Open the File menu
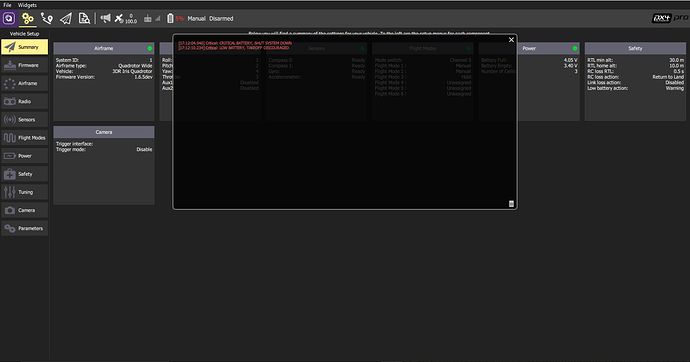690x362 pixels. (7, 5)
